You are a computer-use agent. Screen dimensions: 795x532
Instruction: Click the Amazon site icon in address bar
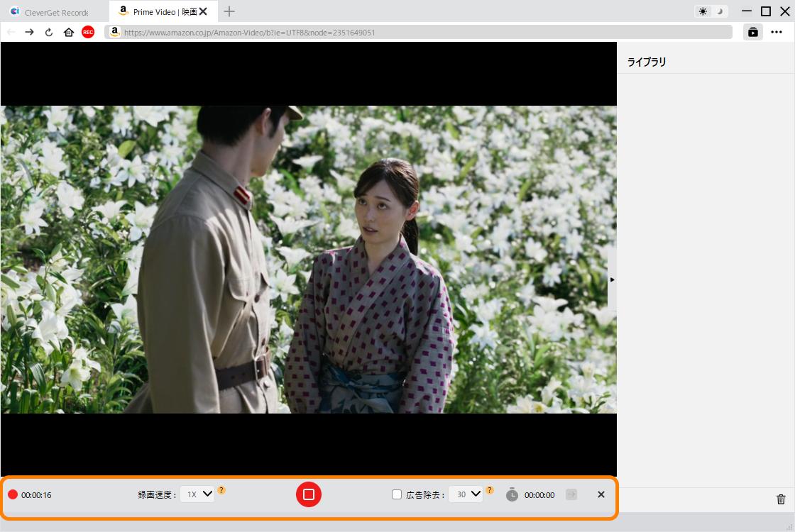point(114,32)
